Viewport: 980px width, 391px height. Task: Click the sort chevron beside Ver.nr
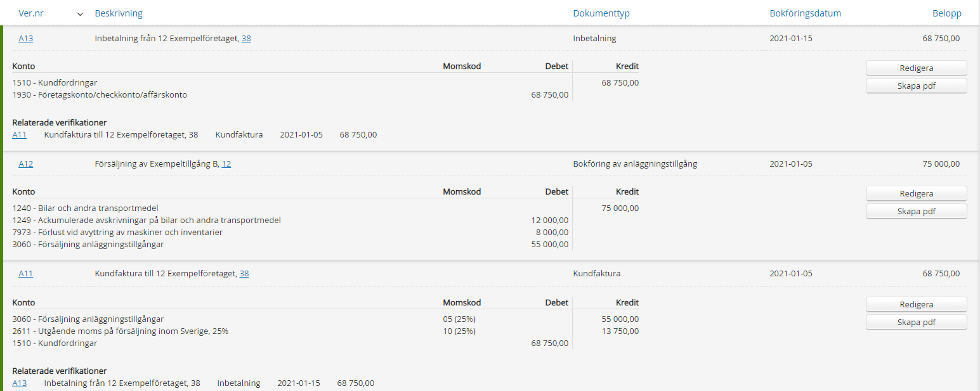[80, 14]
